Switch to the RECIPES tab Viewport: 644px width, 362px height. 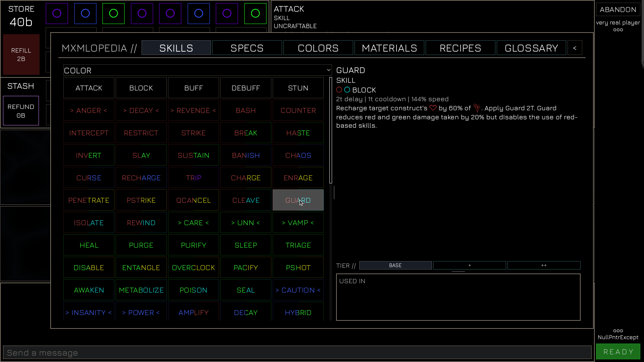tap(460, 48)
